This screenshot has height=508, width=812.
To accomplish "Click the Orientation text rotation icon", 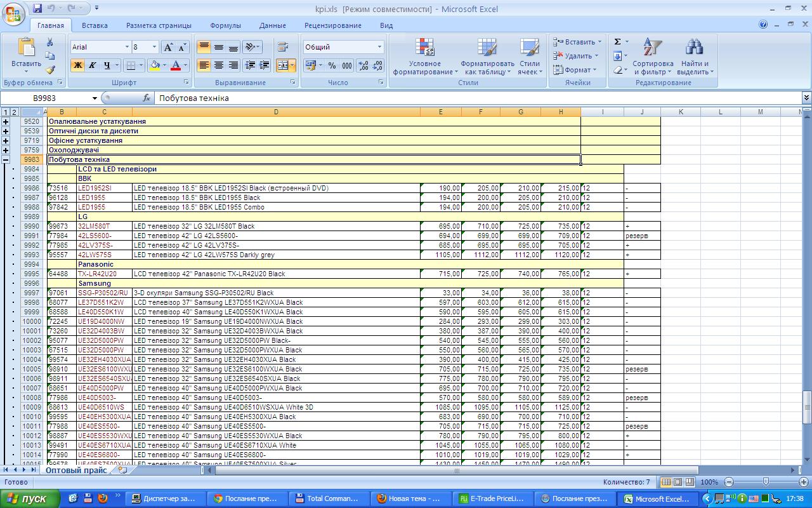I will pyautogui.click(x=252, y=47).
